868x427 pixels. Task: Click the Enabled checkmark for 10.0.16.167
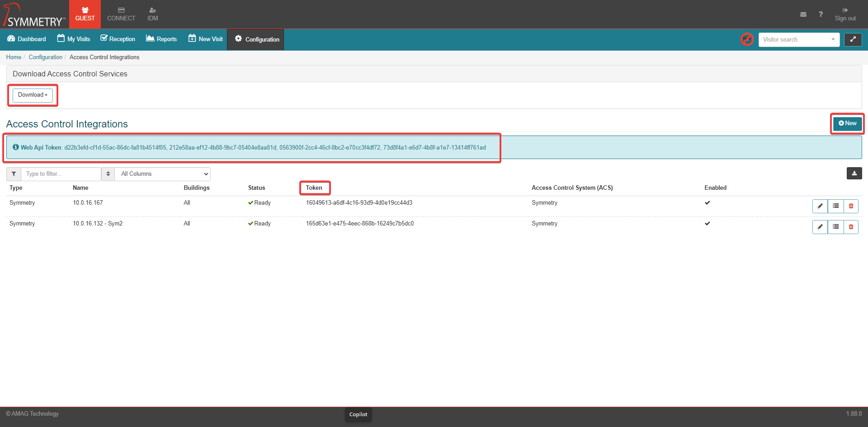click(708, 202)
